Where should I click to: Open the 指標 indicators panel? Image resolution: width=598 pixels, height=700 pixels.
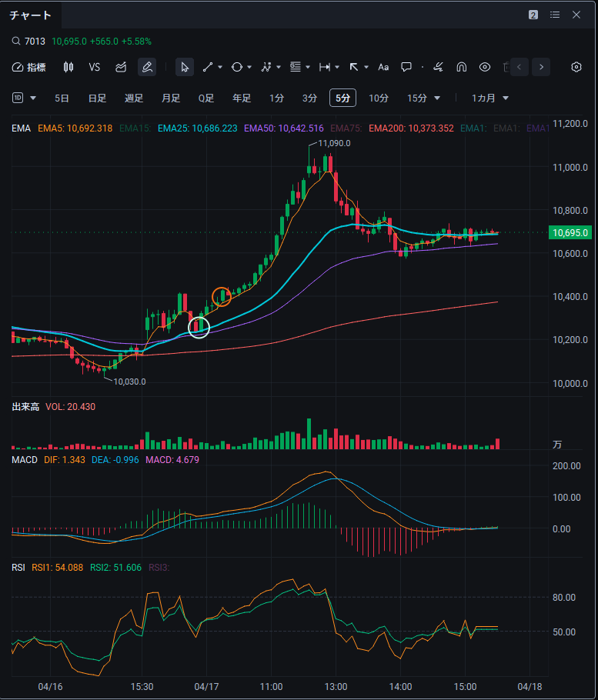coord(29,67)
